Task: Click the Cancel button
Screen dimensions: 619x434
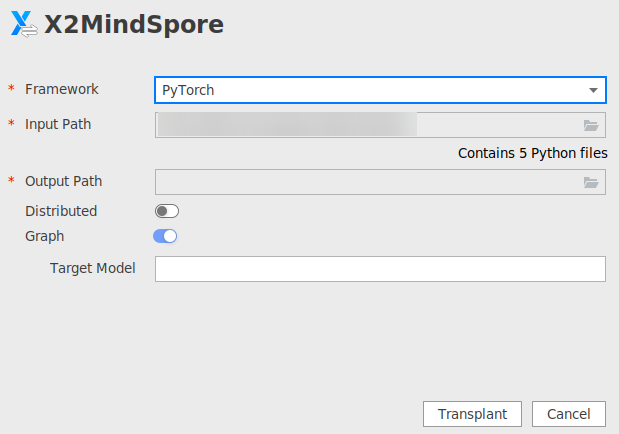Action: (568, 414)
